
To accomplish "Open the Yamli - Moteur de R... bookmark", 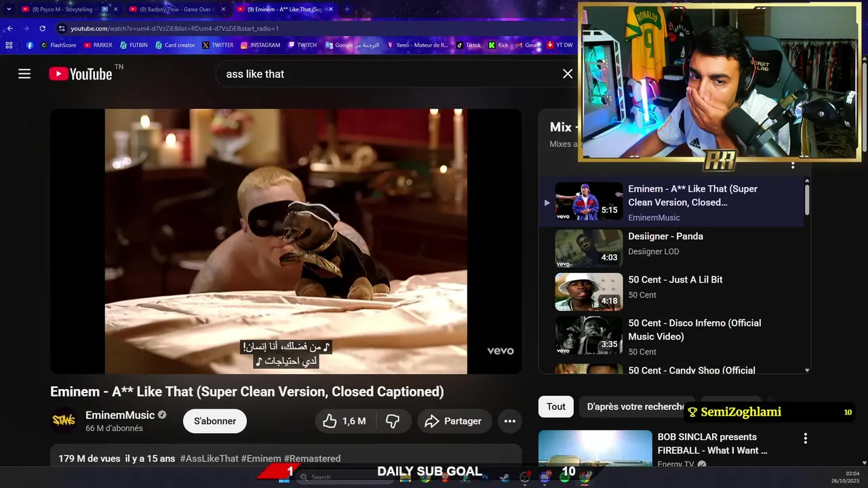I will point(417,45).
